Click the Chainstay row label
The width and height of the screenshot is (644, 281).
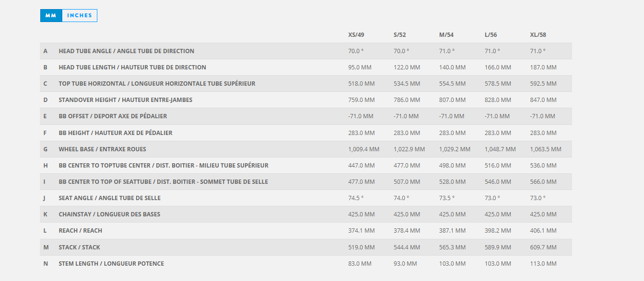coord(109,214)
